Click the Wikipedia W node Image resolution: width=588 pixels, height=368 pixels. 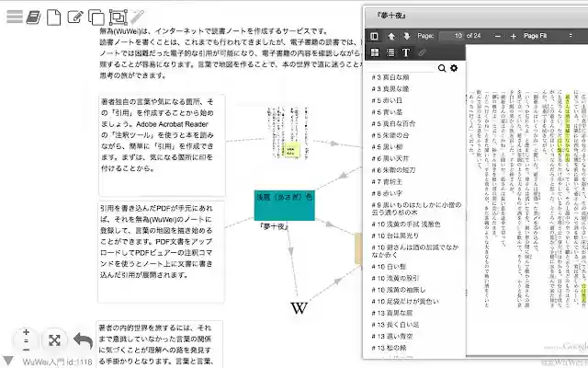tap(299, 308)
